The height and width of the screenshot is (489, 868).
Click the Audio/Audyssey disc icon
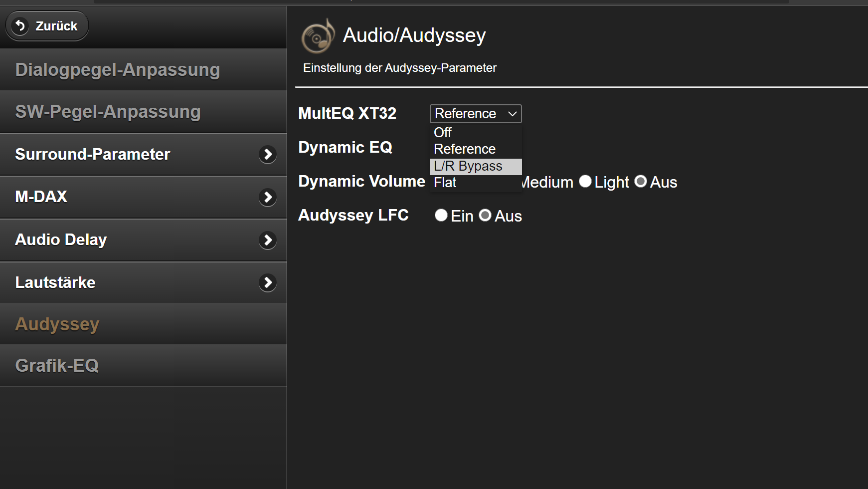(x=318, y=36)
